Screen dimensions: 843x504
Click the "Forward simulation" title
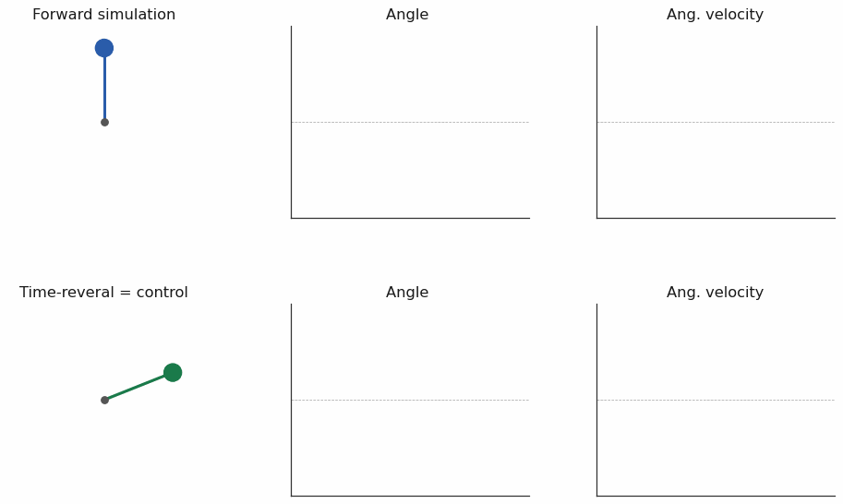pos(103,15)
